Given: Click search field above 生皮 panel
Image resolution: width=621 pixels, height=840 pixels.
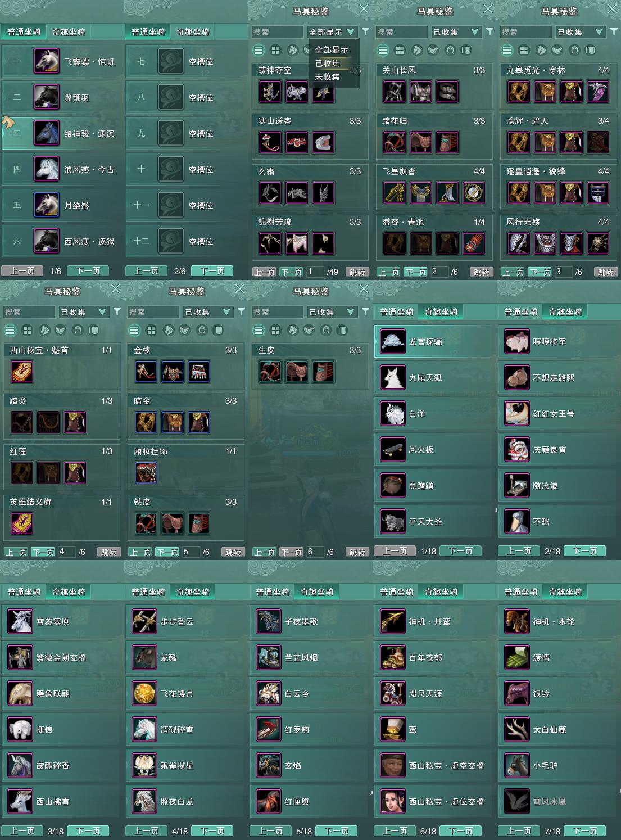Looking at the screenshot, I should pos(278,312).
